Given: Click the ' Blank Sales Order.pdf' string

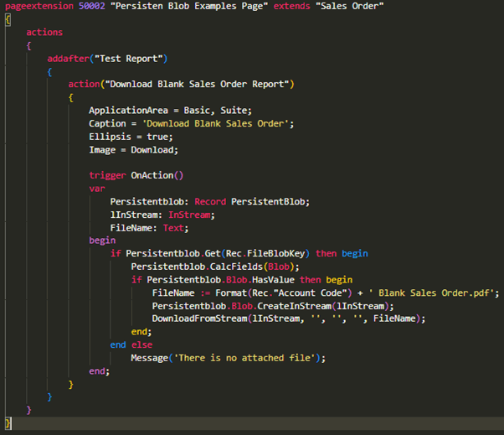Looking at the screenshot, I should pyautogui.click(x=431, y=293).
